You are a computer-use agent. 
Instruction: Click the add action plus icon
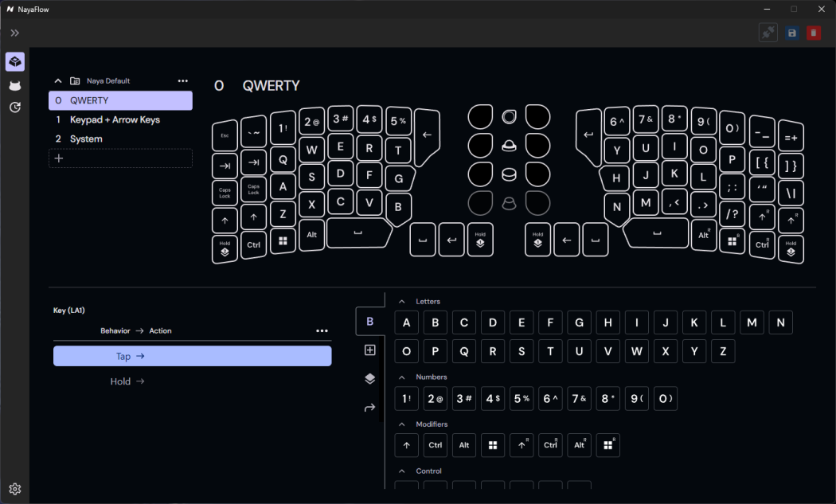coord(369,350)
